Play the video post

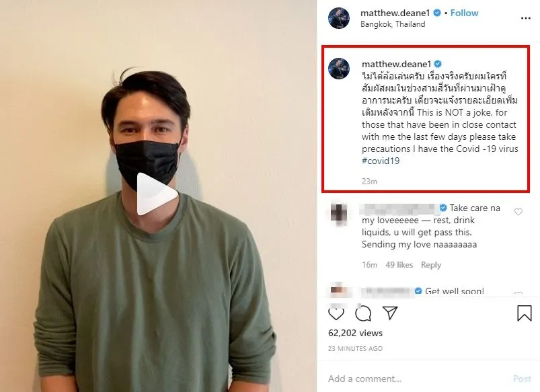[x=158, y=194]
